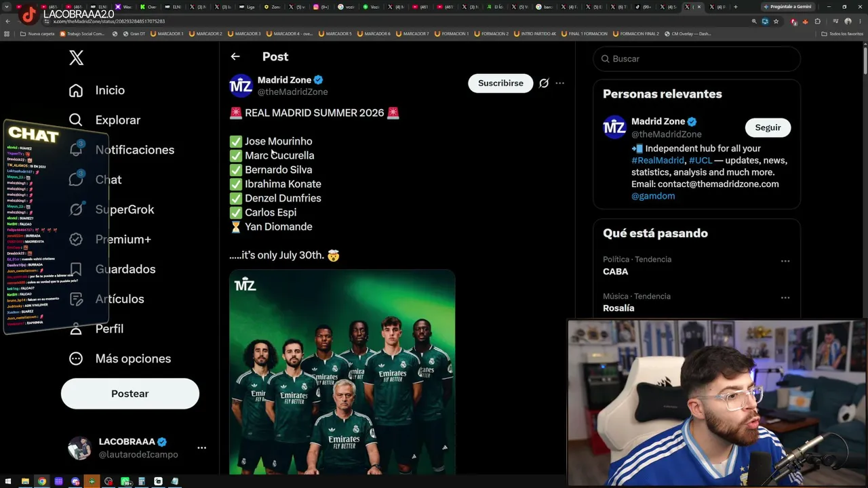Open the Chrome extensions puzzle icon

click(x=818, y=22)
